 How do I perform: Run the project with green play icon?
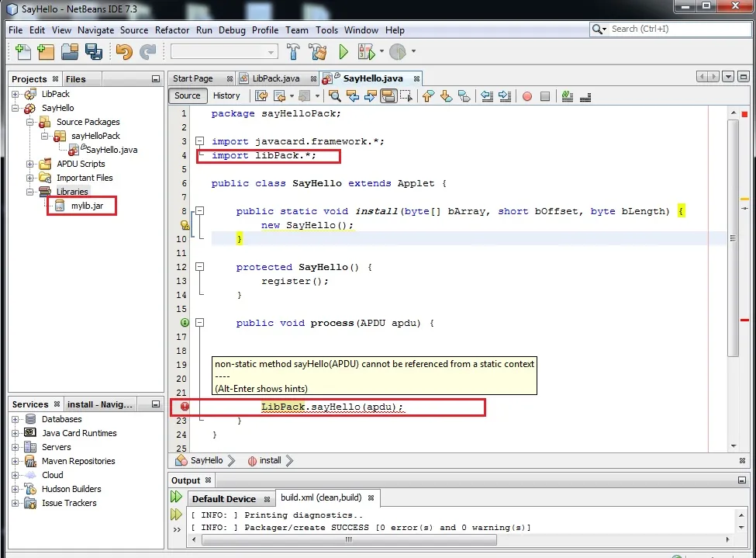pyautogui.click(x=343, y=52)
